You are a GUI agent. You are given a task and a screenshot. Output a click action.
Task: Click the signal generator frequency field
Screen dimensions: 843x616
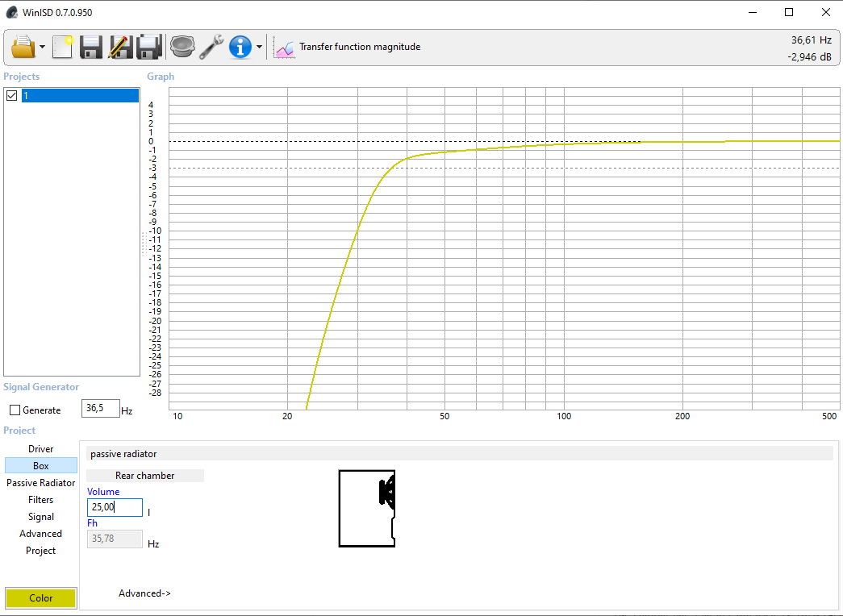click(101, 409)
